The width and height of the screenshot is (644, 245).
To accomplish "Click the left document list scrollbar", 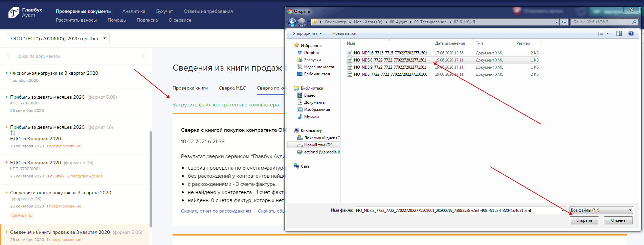I will (151, 179).
